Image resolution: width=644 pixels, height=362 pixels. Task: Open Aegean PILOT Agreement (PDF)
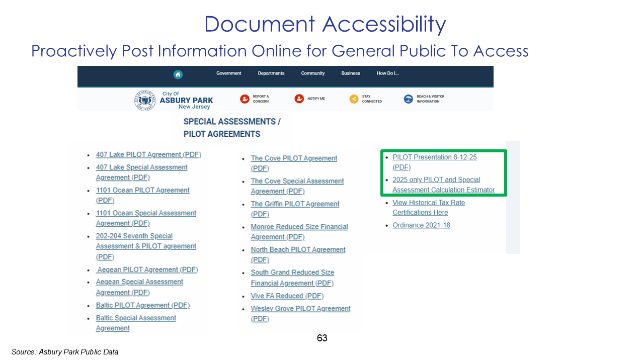pos(147,269)
